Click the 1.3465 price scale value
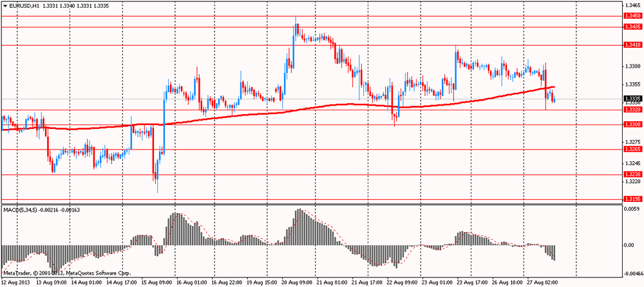 [632, 6]
